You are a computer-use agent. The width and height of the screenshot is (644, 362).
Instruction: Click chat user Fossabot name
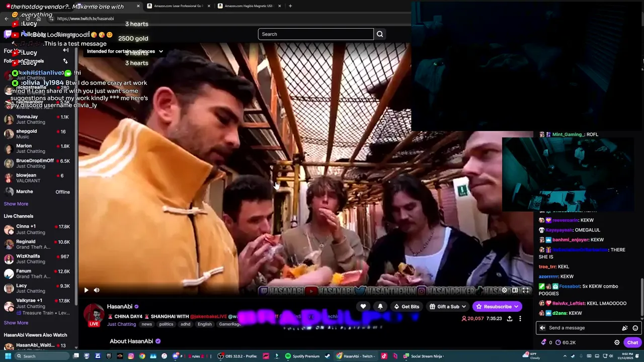(x=570, y=287)
